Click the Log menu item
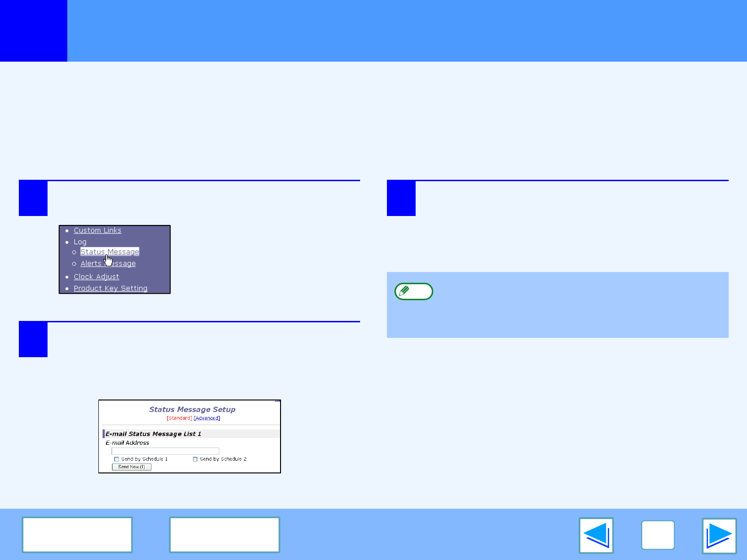This screenshot has width=747, height=560. point(80,242)
